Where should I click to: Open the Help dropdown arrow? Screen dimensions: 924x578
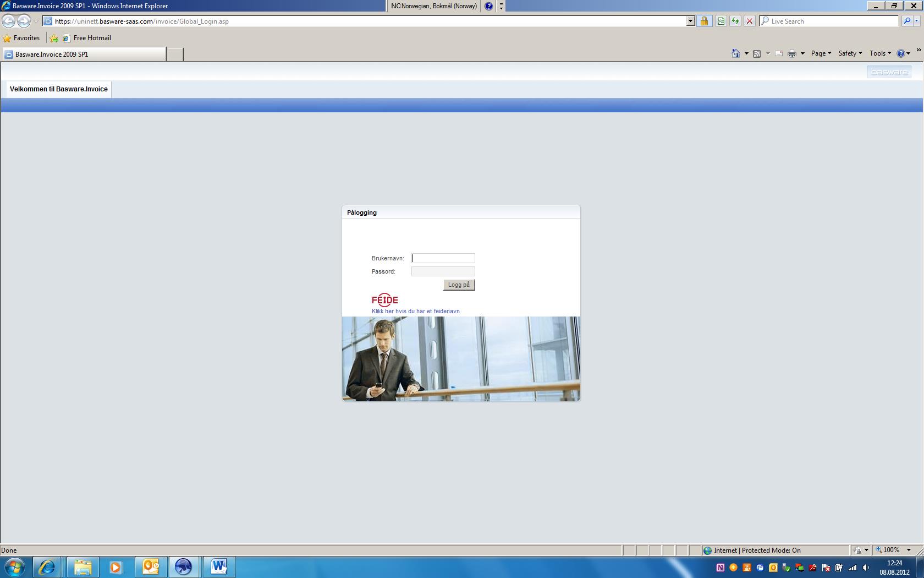tap(909, 53)
